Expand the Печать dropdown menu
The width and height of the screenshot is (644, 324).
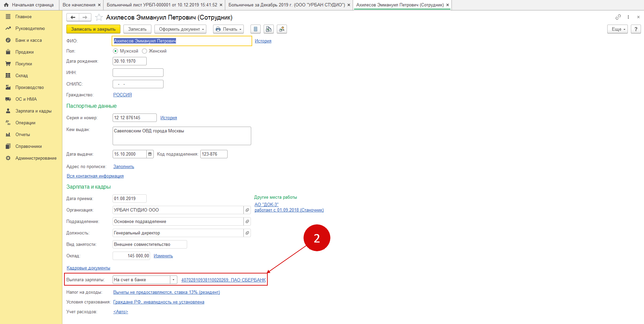click(x=228, y=29)
